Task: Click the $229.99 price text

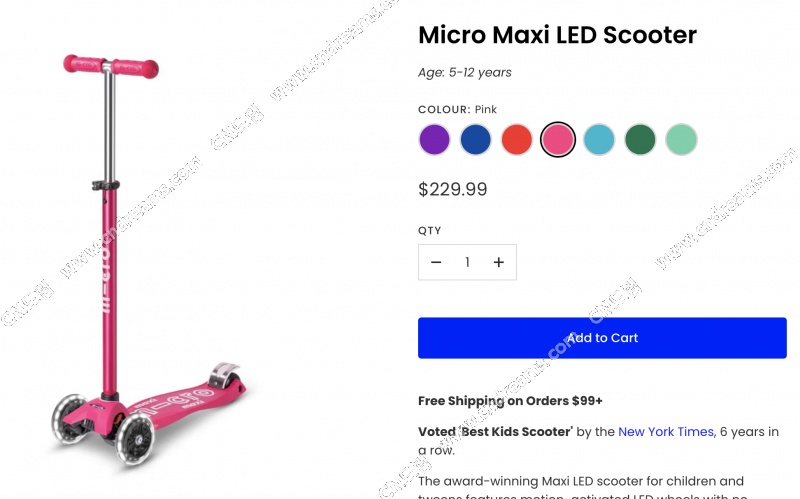Action: (x=452, y=189)
